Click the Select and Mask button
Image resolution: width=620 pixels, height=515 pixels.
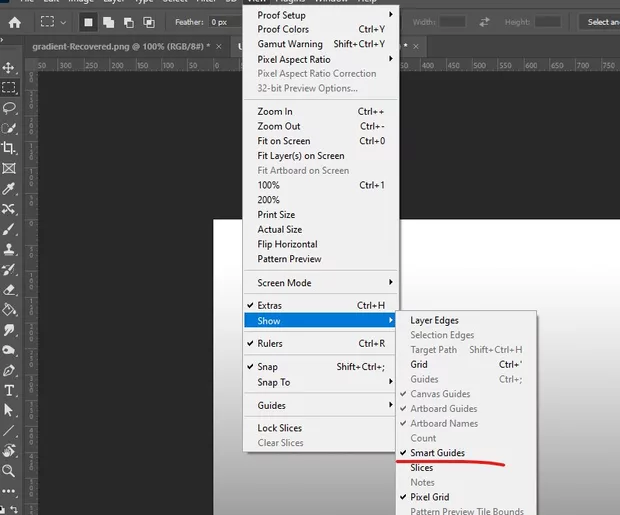tap(600, 22)
